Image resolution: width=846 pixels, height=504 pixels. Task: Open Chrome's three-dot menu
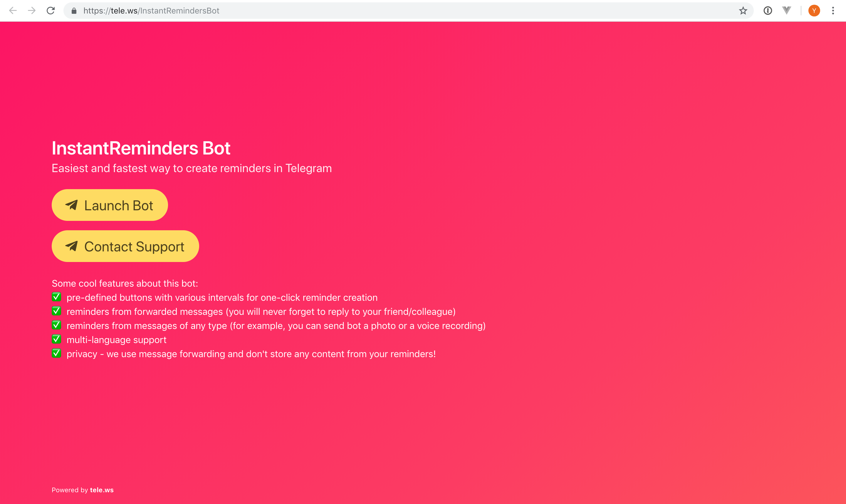coord(833,11)
